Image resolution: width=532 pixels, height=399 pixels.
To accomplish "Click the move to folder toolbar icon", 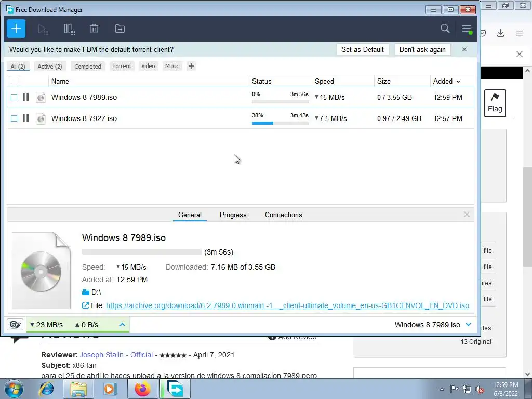I will (120, 29).
